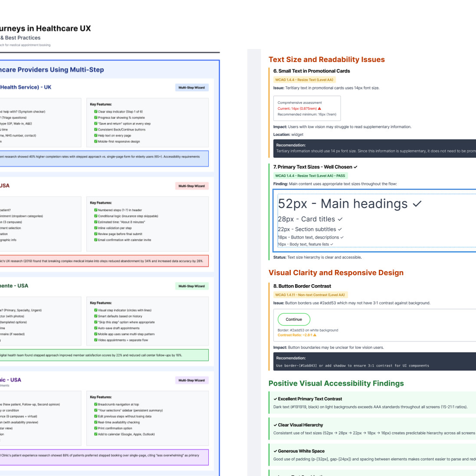Viewport: 476px width, 476px height.
Task: Select the "WCAG 1.4.4 - Resize Text (Level AA)" orange tag
Action: 304,80
